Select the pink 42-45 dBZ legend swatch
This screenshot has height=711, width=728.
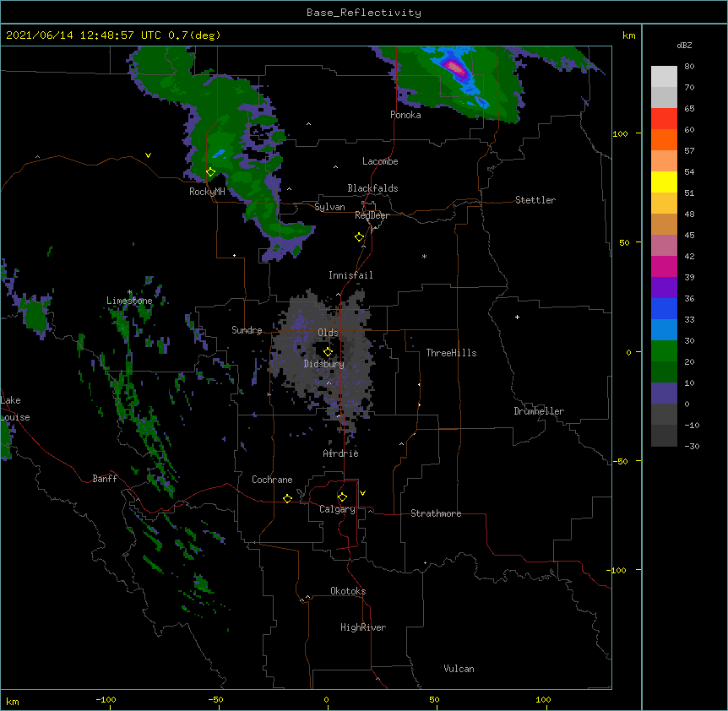pyautogui.click(x=664, y=246)
